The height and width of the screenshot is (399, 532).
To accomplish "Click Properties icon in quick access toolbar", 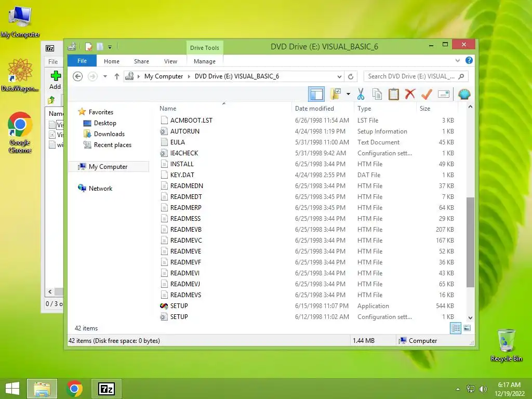I will click(88, 46).
